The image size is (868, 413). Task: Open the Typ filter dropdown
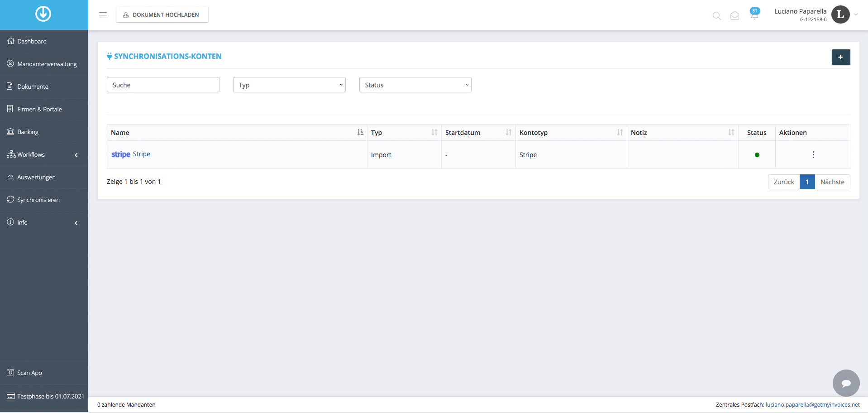point(289,85)
